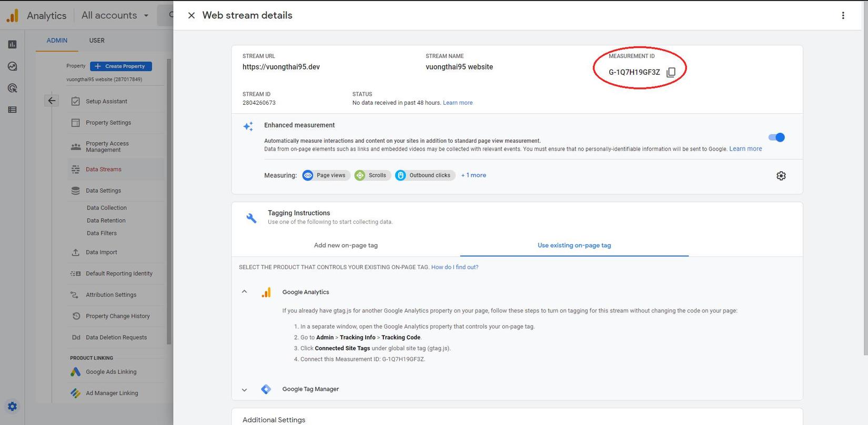Go back using the admin arrow button

coord(52,101)
